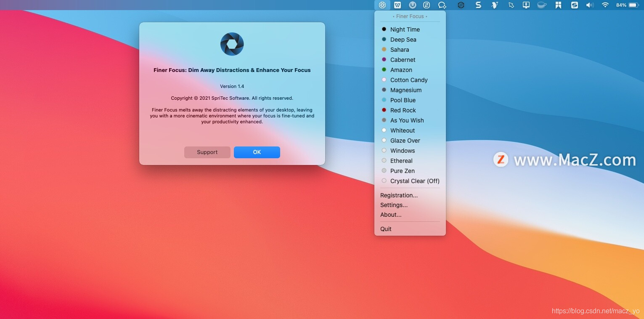The height and width of the screenshot is (319, 644).
Task: Click the Version 1.4 text
Action: pyautogui.click(x=232, y=86)
